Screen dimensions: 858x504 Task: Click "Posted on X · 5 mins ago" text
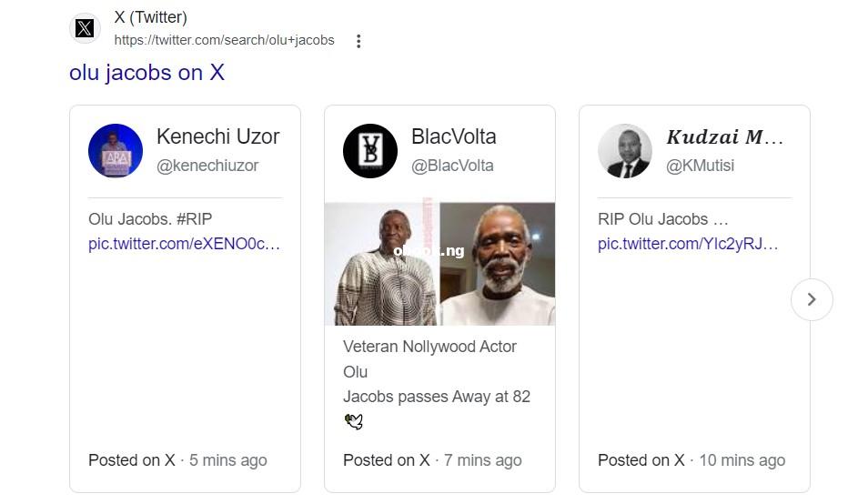coord(177,460)
